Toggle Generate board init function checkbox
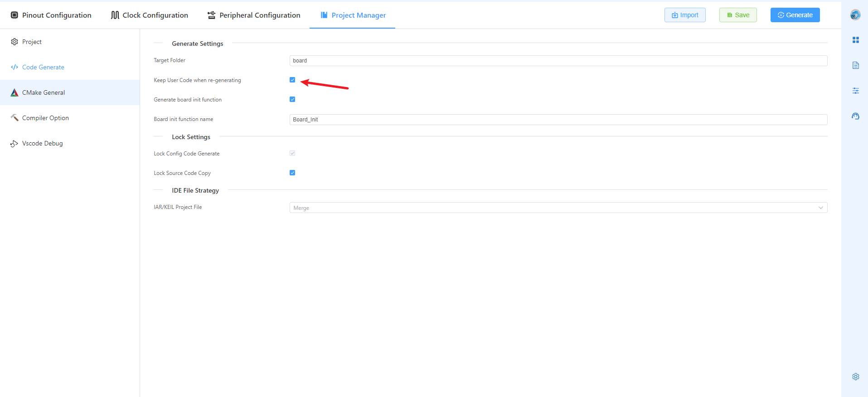Screen dimensions: 868x397 (x=292, y=99)
